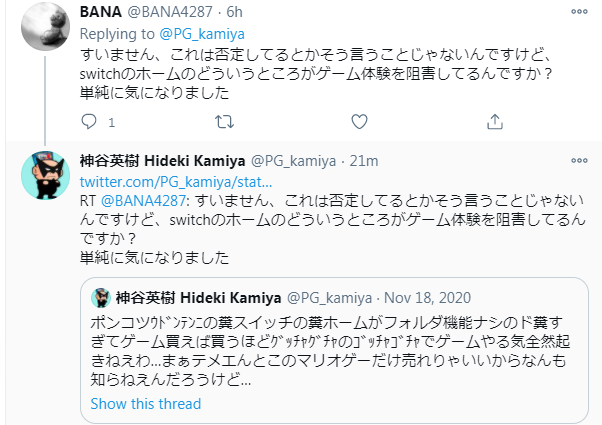Image resolution: width=602 pixels, height=425 pixels.
Task: Click the reply count next to BANA's reply icon
Action: point(111,122)
